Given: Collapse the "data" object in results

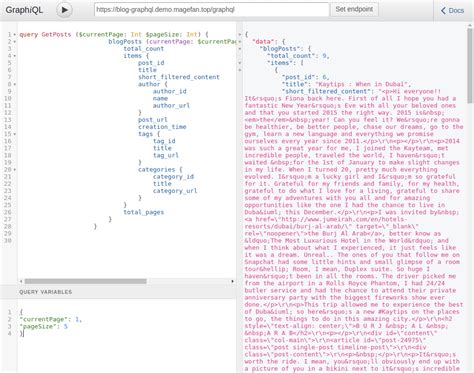Looking at the screenshot, I should [240, 42].
